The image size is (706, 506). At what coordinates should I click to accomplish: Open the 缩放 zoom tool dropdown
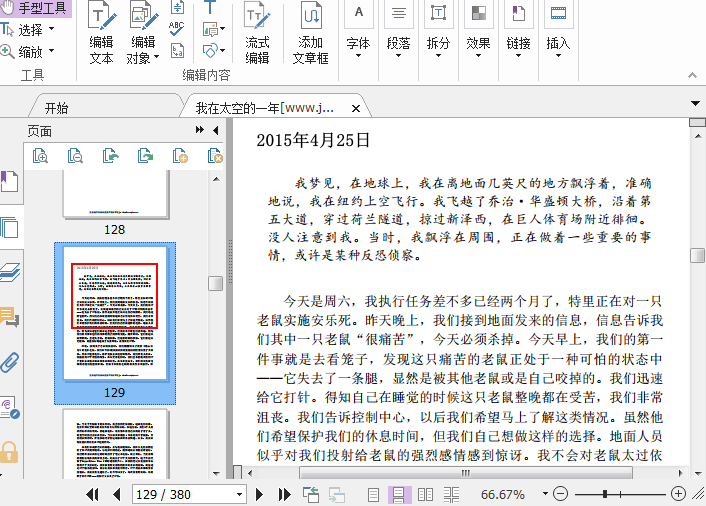point(51,51)
